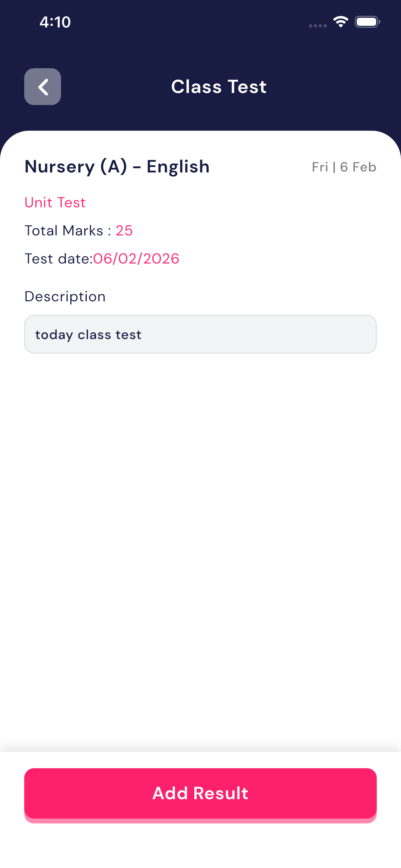Viewport: 401px width, 868px height.
Task: Tap the back chevron button
Action: [43, 87]
